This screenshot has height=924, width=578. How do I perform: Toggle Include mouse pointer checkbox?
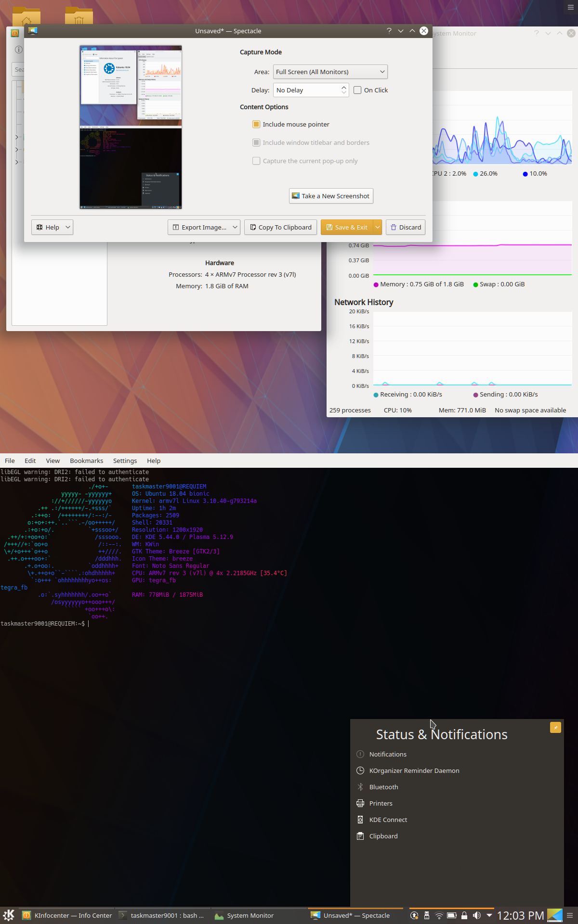[x=256, y=124]
